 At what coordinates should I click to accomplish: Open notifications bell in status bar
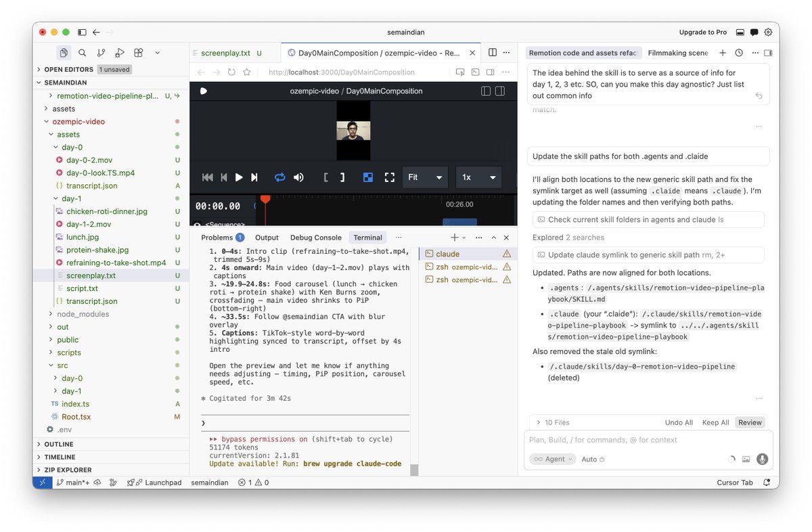pyautogui.click(x=767, y=483)
